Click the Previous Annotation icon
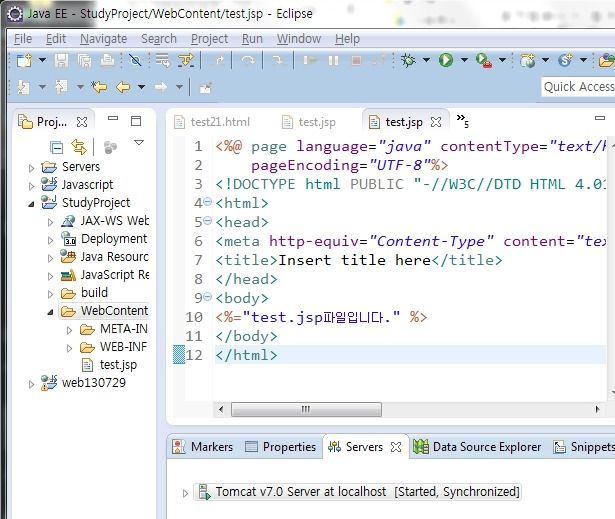This screenshot has height=519, width=615. [x=61, y=87]
